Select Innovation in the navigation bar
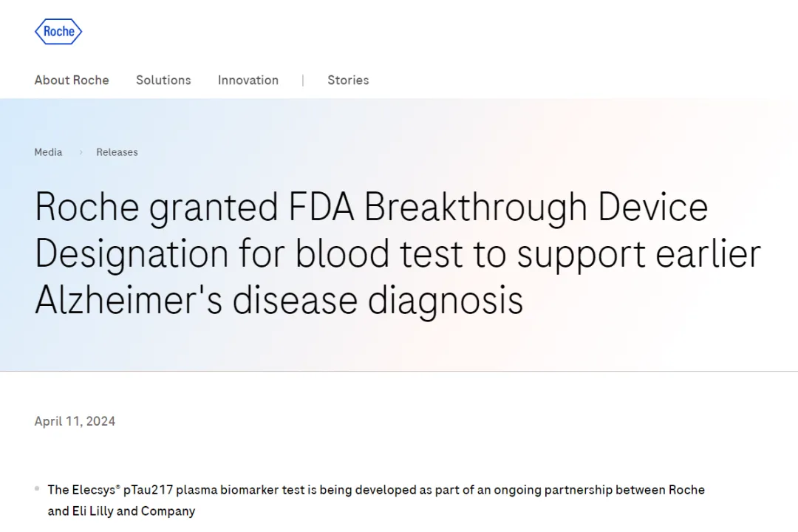The width and height of the screenshot is (798, 532). coord(248,80)
